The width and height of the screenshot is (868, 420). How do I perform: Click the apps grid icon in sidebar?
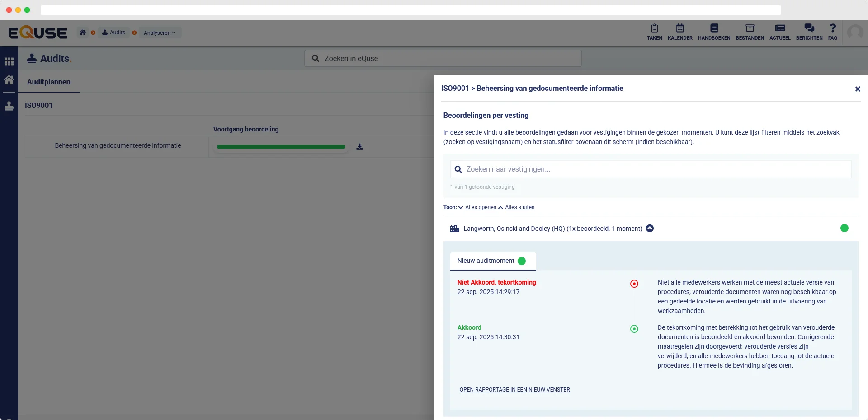[x=9, y=61]
